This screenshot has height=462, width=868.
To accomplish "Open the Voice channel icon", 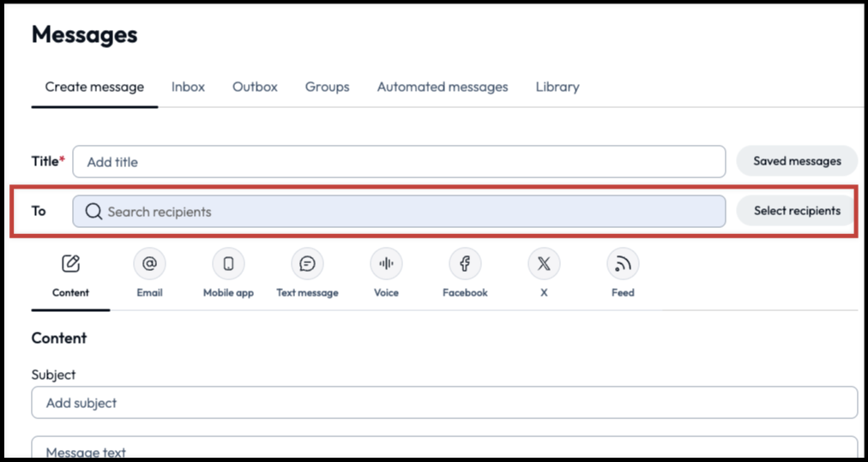I will click(386, 264).
